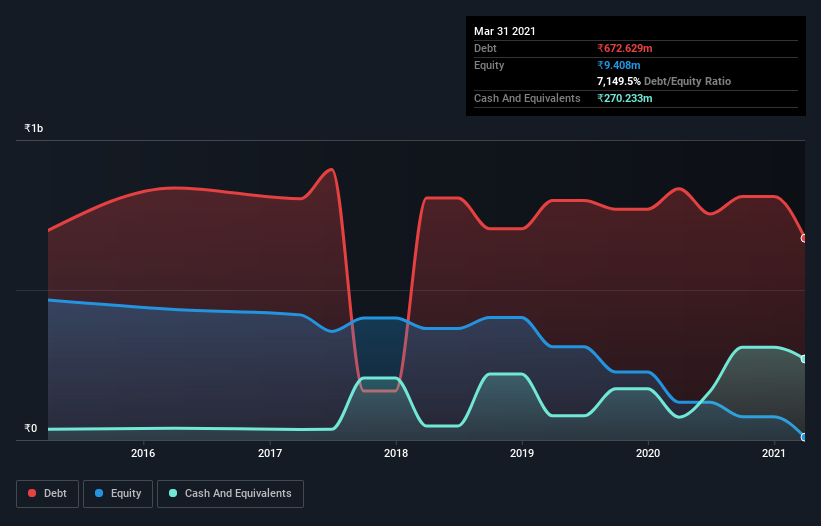Click the ₹270.233m cash value

click(x=625, y=98)
